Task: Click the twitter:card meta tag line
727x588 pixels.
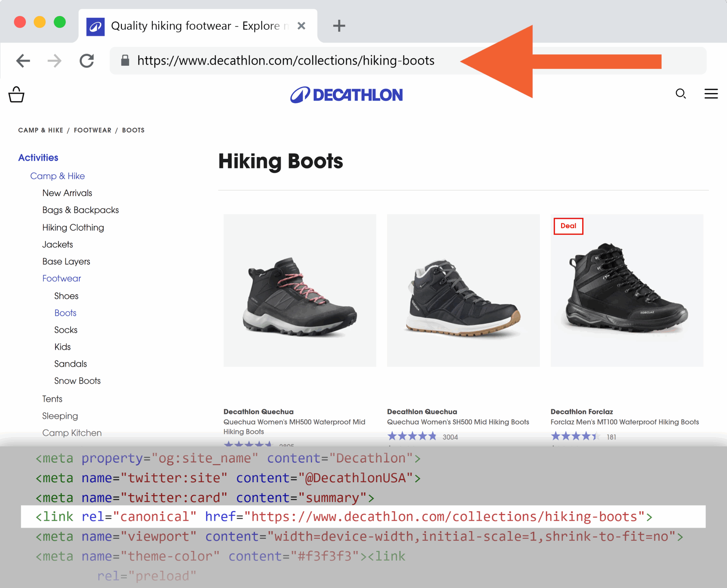Action: coord(205,498)
